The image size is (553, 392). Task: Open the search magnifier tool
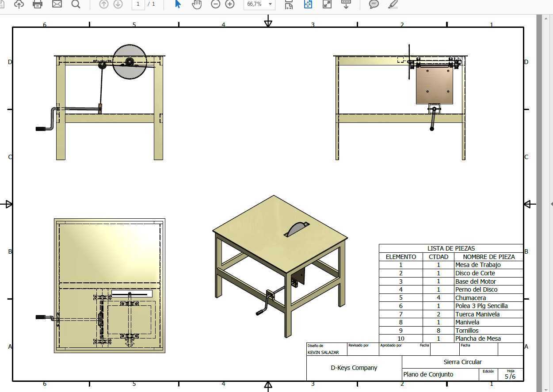pos(76,4)
